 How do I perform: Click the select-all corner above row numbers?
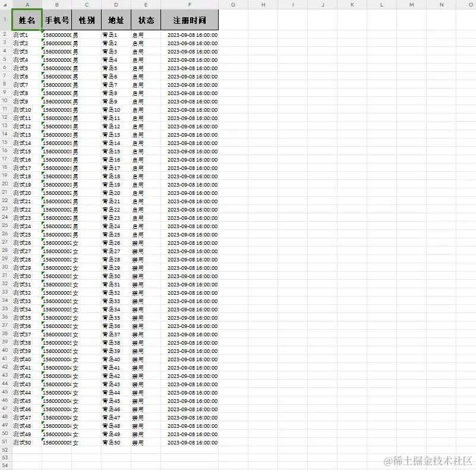tap(5, 5)
